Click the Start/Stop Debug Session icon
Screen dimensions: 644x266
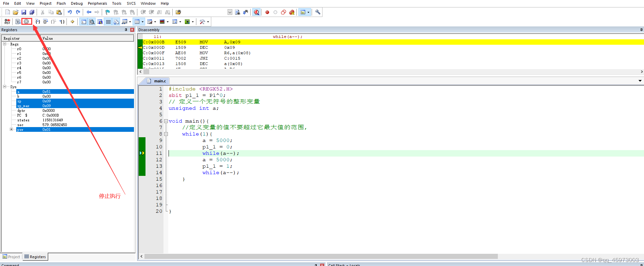click(256, 12)
